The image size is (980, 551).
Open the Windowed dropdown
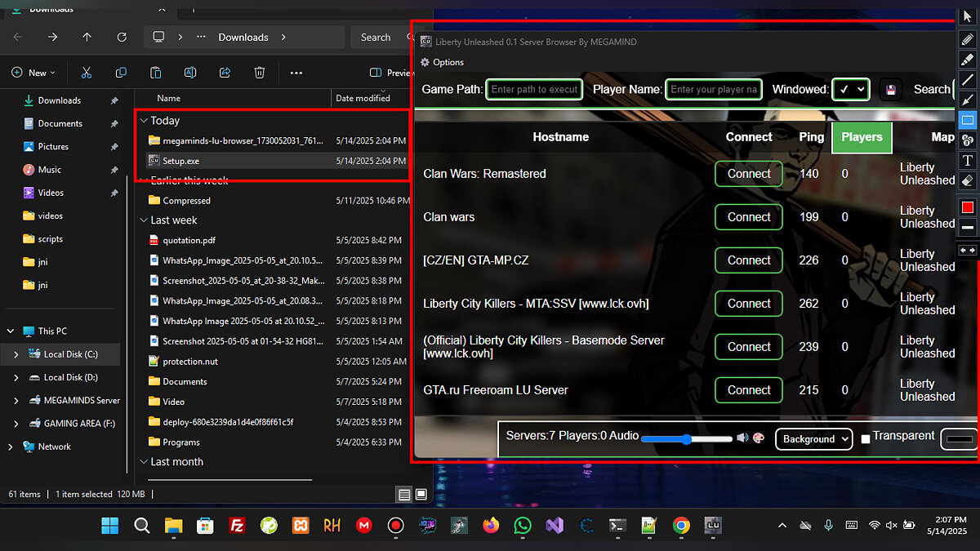850,90
